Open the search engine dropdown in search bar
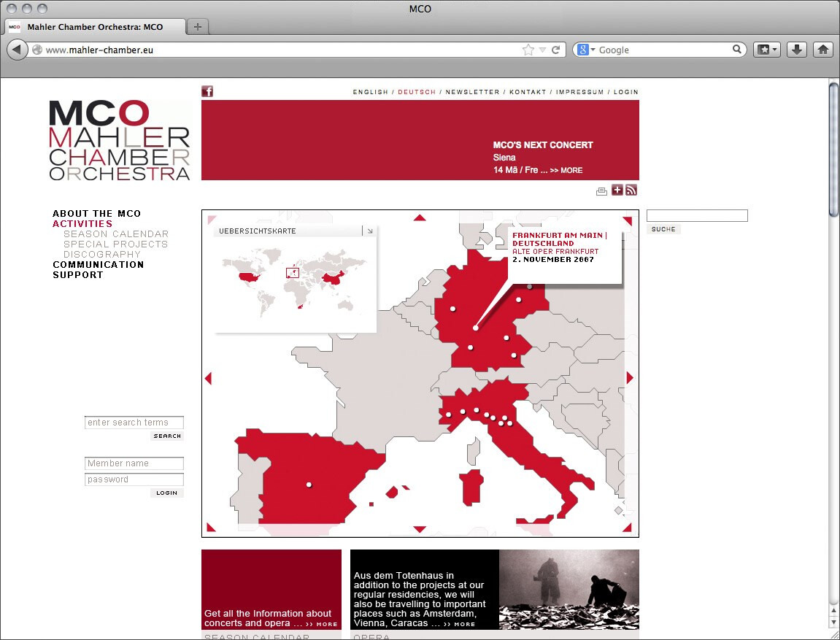The width and height of the screenshot is (840, 640). 585,50
